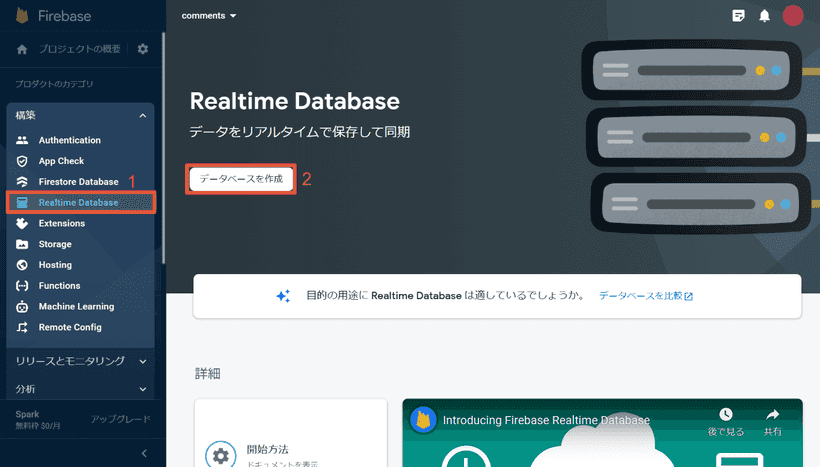Click the 後で見る clock icon on video

click(725, 415)
